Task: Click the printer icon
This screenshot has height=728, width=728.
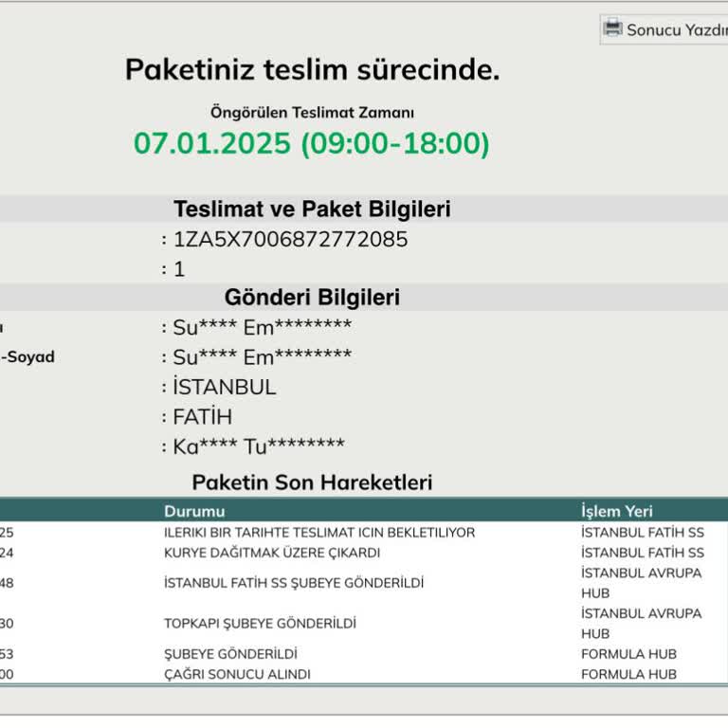Action: click(x=612, y=28)
